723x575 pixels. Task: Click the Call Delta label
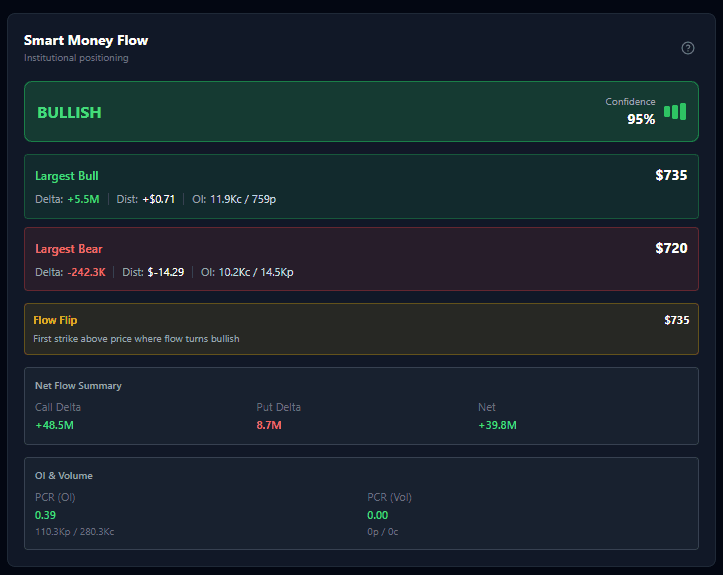point(58,407)
